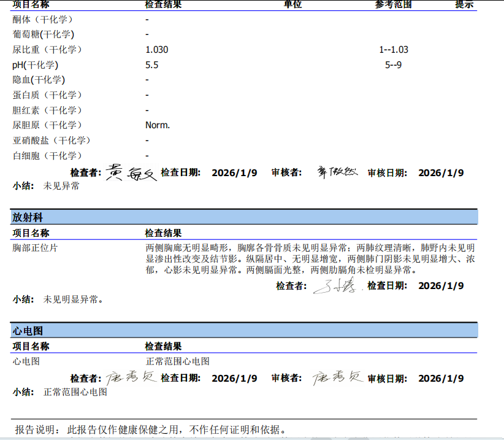
Task: Select the 尿胆原 result Norm.
Action: click(x=158, y=125)
